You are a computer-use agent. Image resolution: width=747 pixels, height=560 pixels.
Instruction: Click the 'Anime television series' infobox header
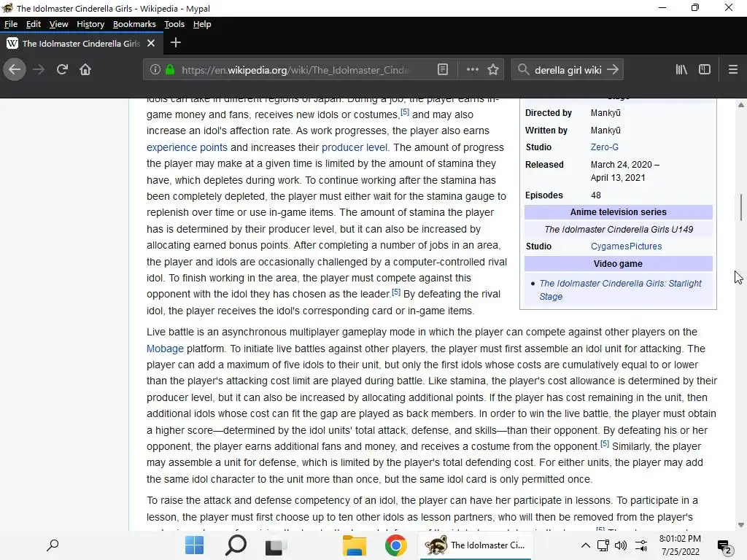(x=619, y=212)
